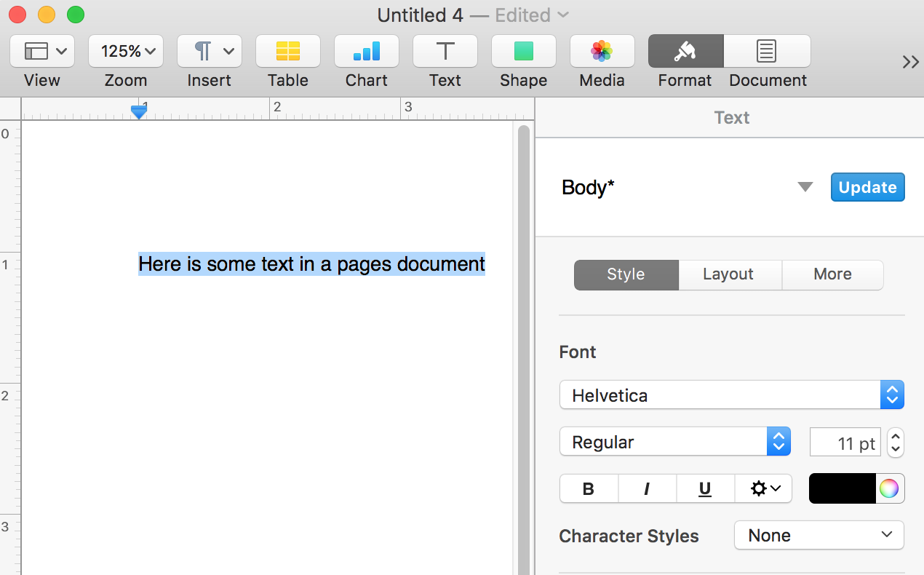The image size is (924, 575).
Task: Click the Update style button
Action: click(868, 187)
